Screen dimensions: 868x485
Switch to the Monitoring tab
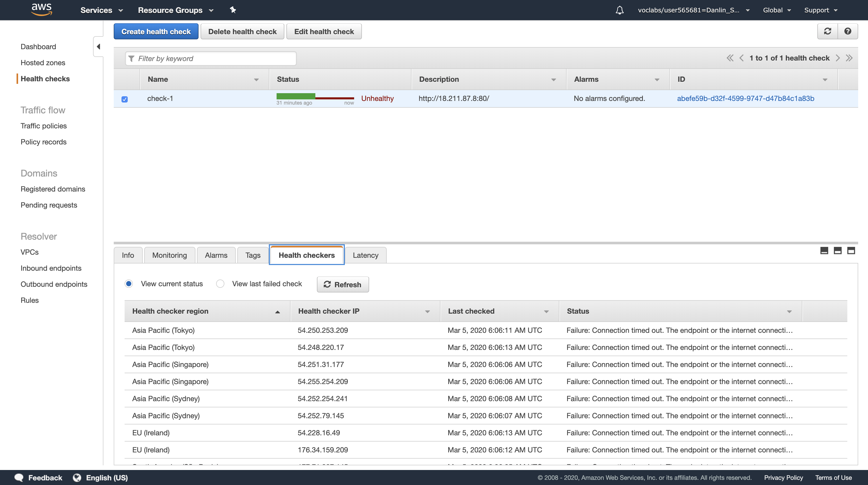click(x=170, y=255)
